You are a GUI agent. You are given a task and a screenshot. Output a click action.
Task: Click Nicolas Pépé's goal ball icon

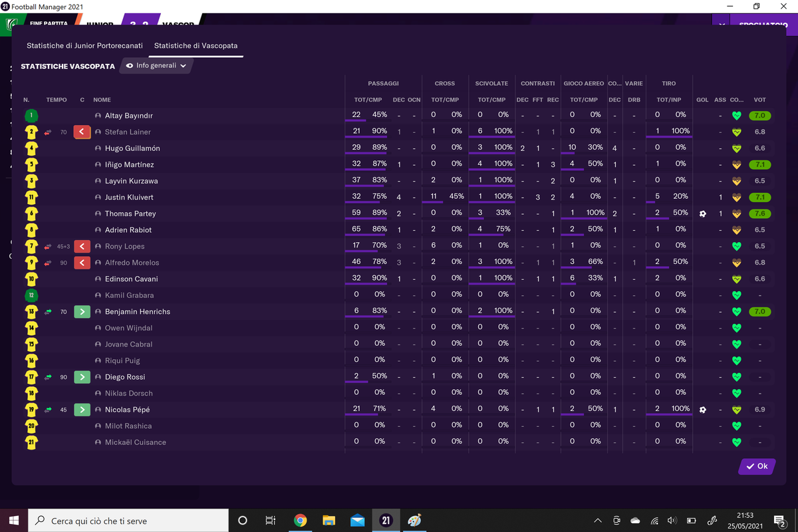point(703,410)
